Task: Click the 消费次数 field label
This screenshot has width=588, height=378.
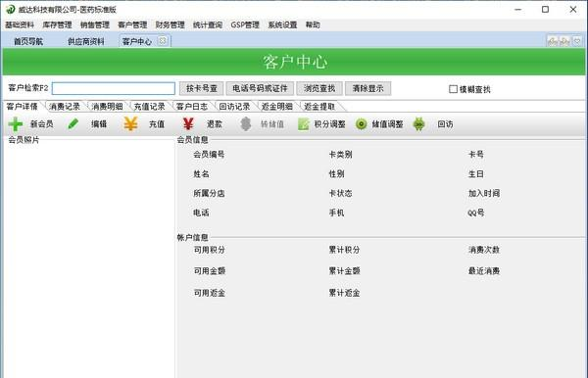Action: click(484, 250)
